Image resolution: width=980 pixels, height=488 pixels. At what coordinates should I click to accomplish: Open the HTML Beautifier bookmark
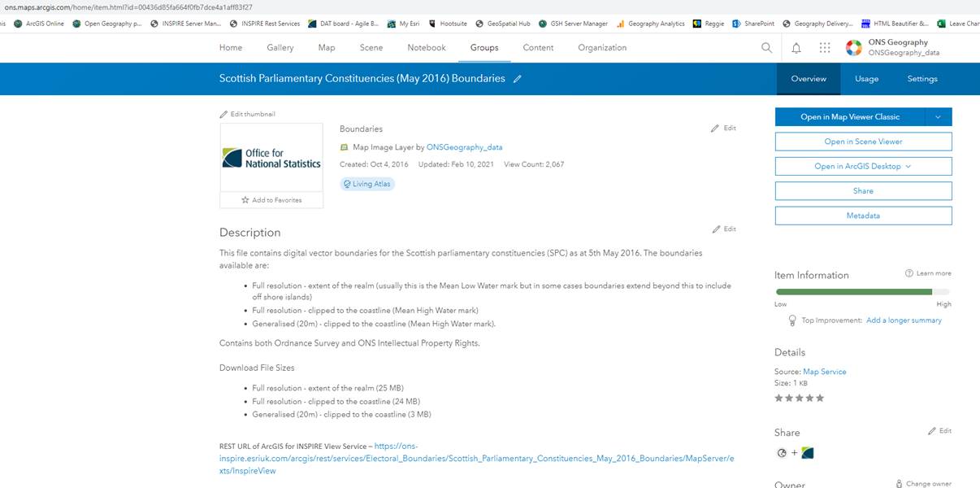click(x=895, y=24)
